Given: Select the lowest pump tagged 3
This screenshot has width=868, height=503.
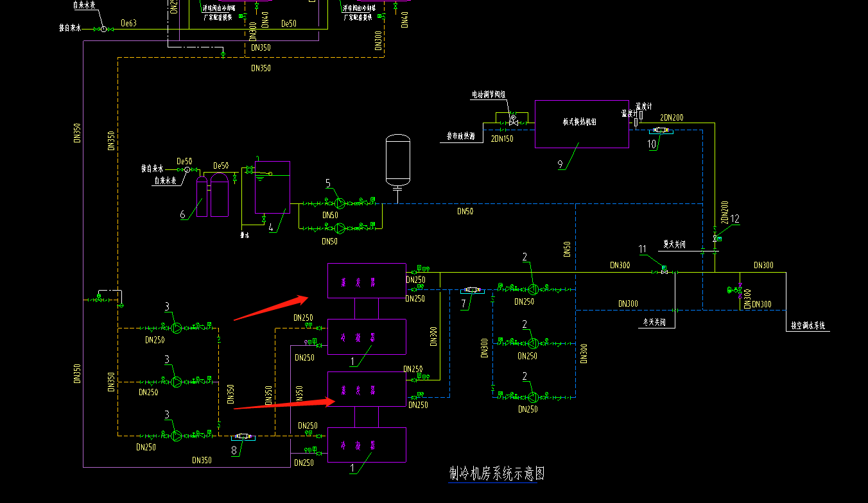Looking at the screenshot, I should coord(177,435).
